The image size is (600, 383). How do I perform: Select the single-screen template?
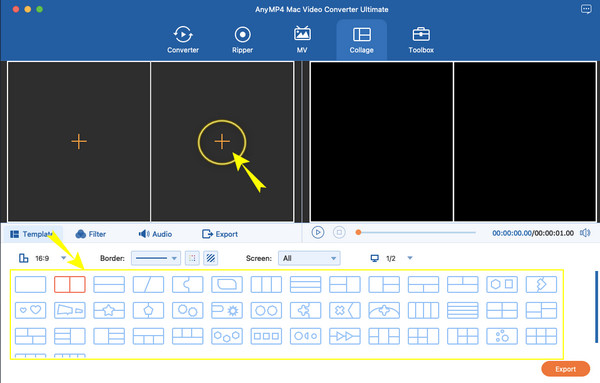tap(30, 284)
